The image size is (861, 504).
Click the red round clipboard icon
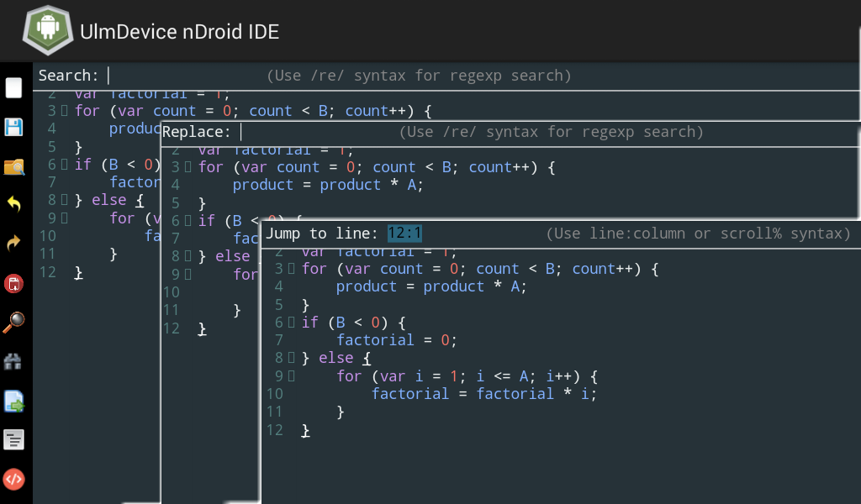pyautogui.click(x=13, y=284)
